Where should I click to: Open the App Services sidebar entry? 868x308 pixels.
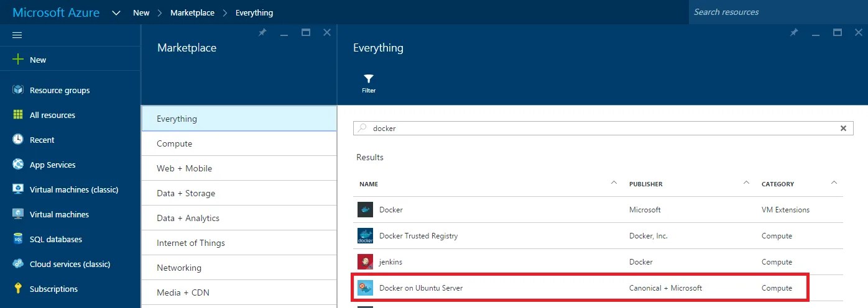click(x=70, y=165)
